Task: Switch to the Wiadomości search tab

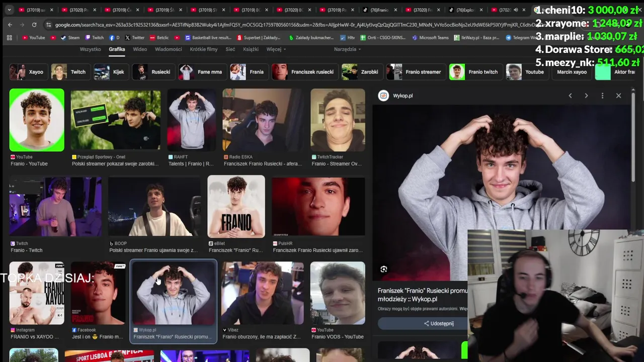Action: (169, 49)
